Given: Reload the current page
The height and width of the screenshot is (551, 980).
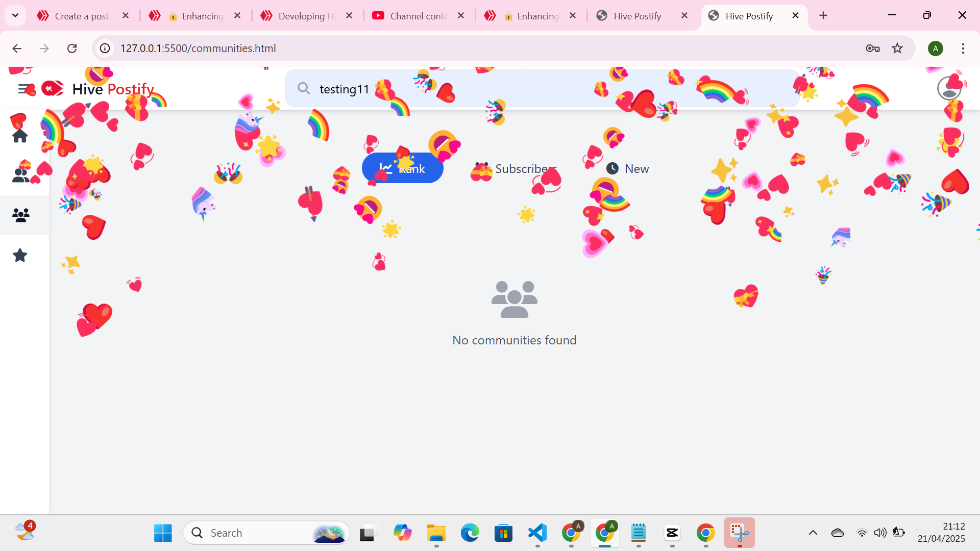Looking at the screenshot, I should pos(72,48).
